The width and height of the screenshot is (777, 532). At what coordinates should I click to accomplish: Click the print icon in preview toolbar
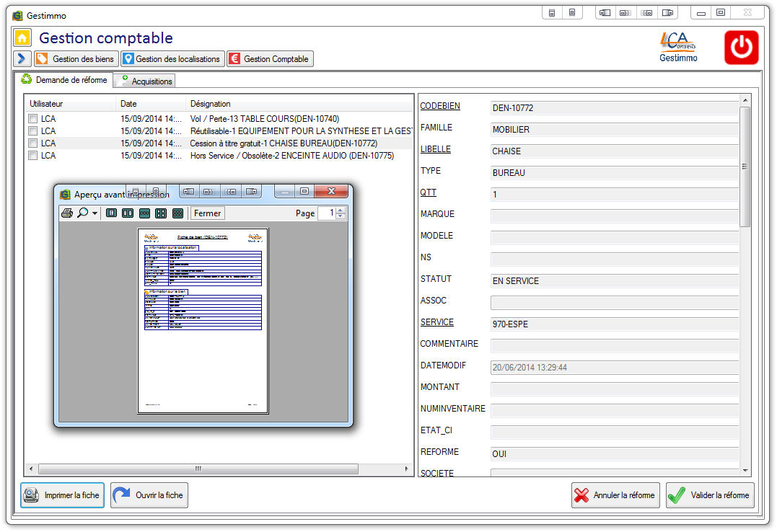[x=67, y=213]
